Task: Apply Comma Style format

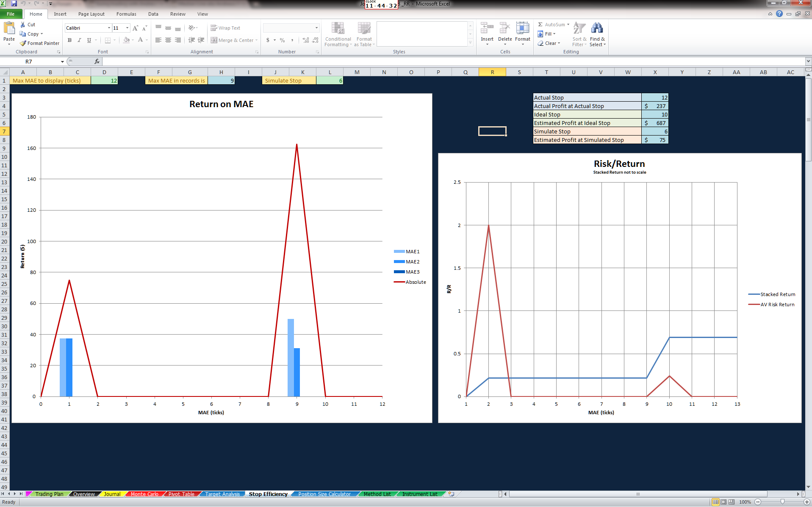Action: 292,40
